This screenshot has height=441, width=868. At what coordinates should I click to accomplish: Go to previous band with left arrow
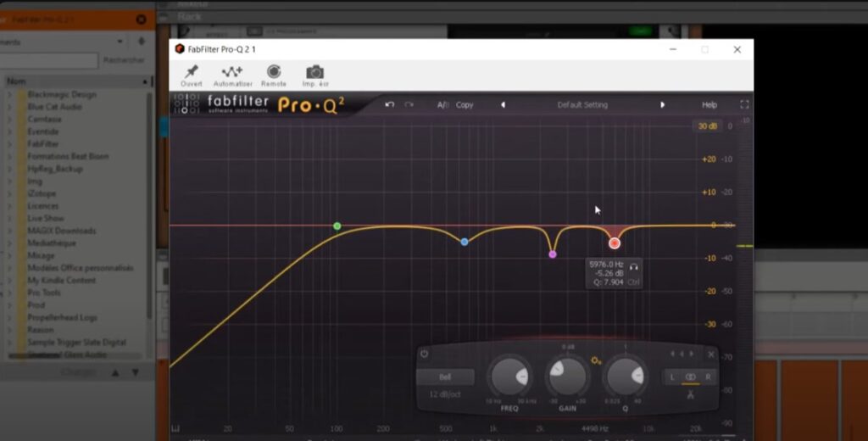pos(673,354)
